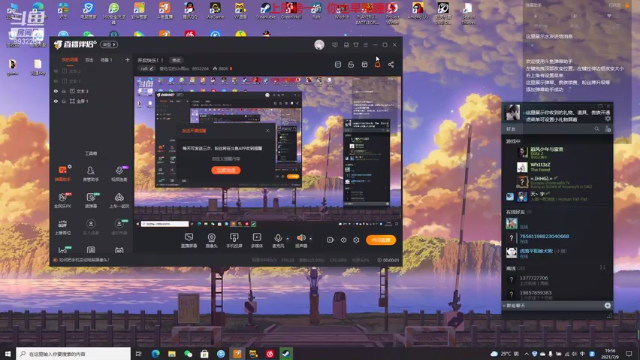
Task: Open the live streaming settings gear
Action: (356, 240)
